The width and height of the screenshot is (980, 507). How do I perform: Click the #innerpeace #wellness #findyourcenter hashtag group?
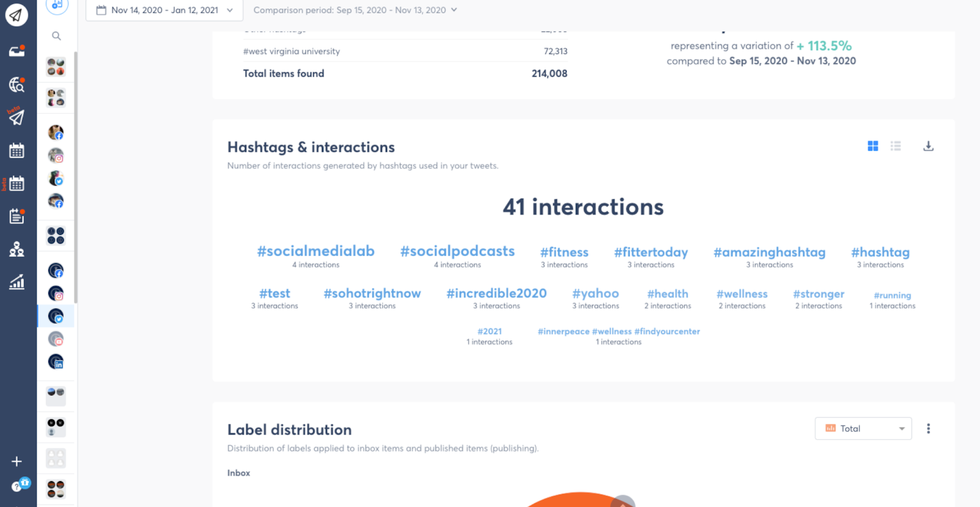(619, 331)
